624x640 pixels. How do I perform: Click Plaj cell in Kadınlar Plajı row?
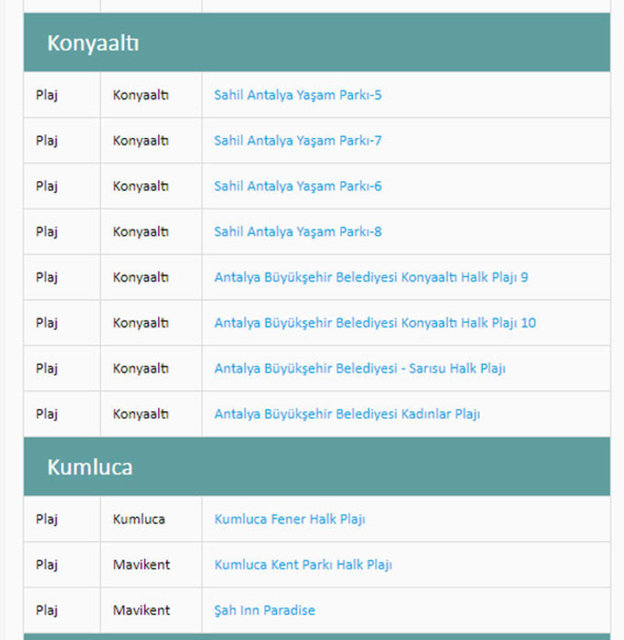click(x=47, y=414)
